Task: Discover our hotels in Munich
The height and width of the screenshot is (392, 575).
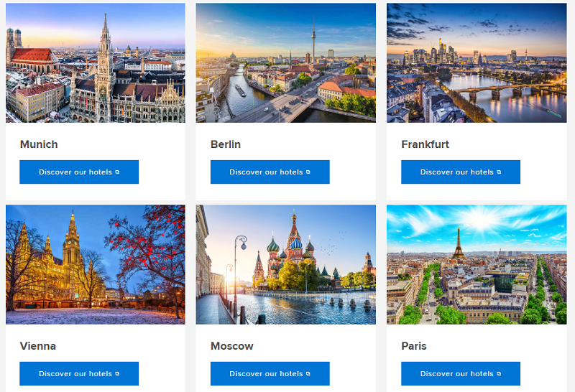Action: [79, 172]
